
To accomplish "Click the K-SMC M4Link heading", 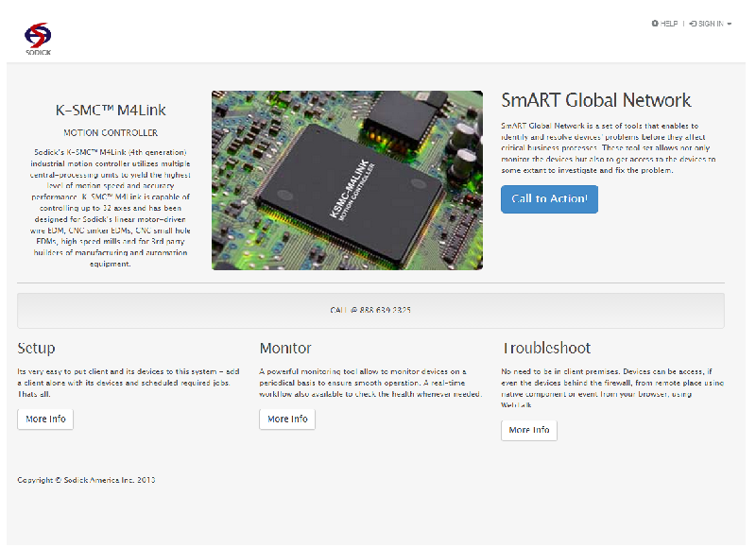I will (x=111, y=111).
